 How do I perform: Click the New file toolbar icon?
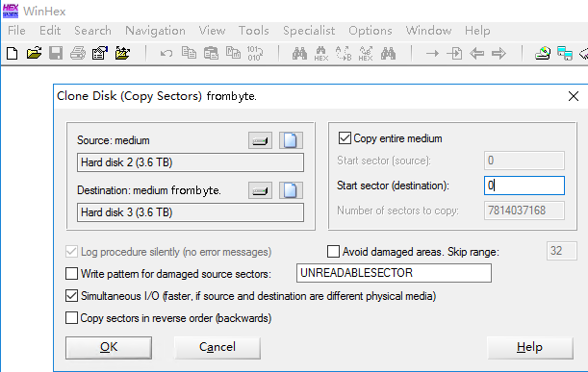12,54
